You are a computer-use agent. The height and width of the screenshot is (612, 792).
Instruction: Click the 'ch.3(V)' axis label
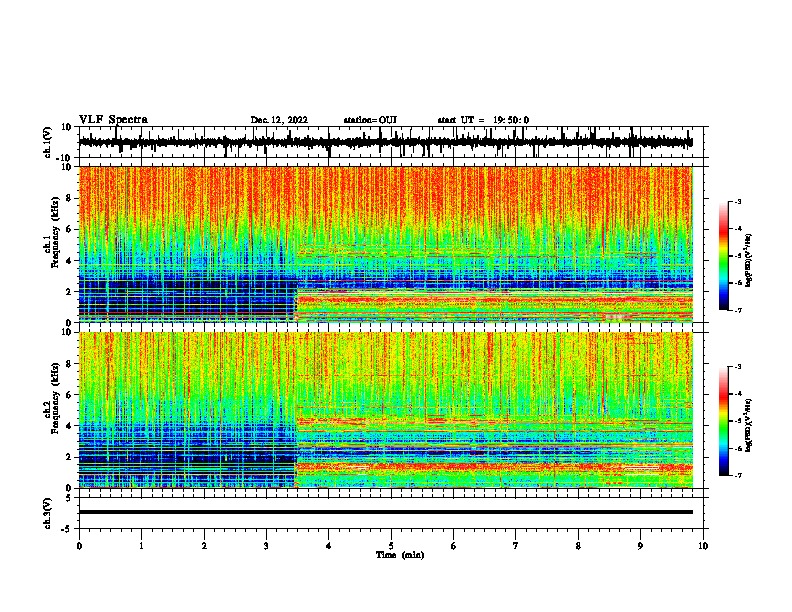tap(48, 513)
